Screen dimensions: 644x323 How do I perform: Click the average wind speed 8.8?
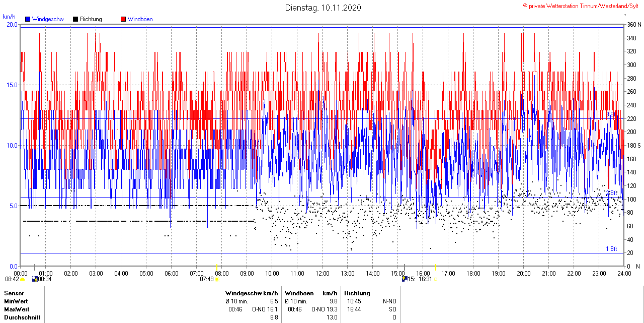[x=274, y=317]
